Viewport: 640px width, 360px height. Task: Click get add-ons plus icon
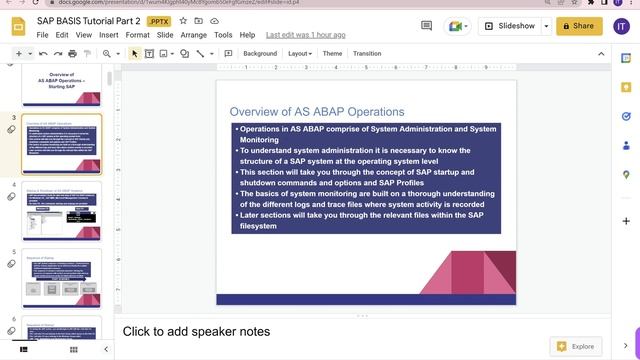[626, 221]
